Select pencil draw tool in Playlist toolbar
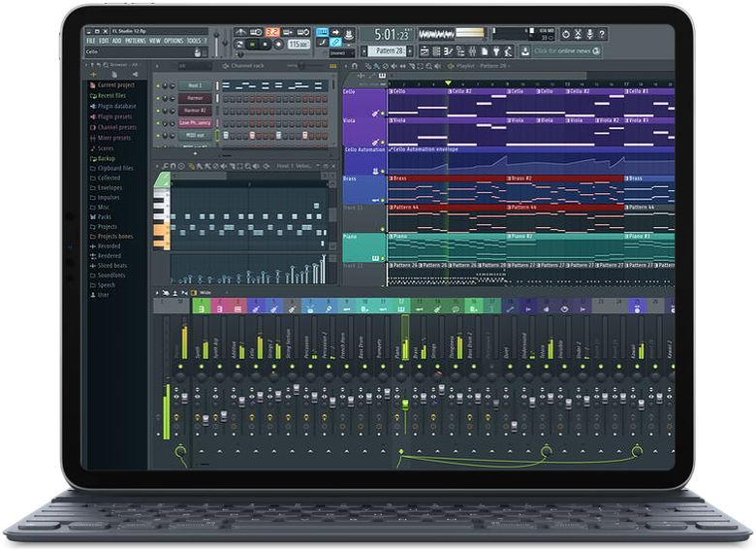Viewport: 756px width, 550px height. click(x=369, y=66)
